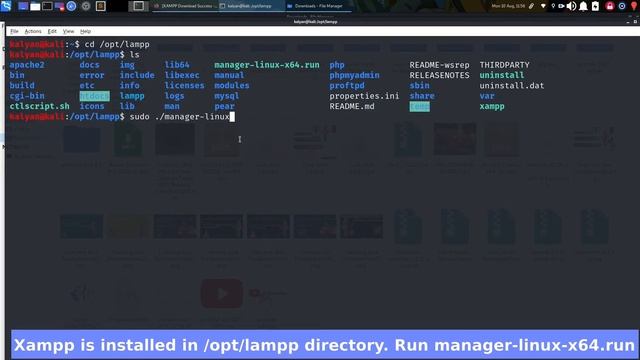Open the terminal Edit menu
Image resolution: width=640 pixels, height=360 pixels.
(52, 31)
